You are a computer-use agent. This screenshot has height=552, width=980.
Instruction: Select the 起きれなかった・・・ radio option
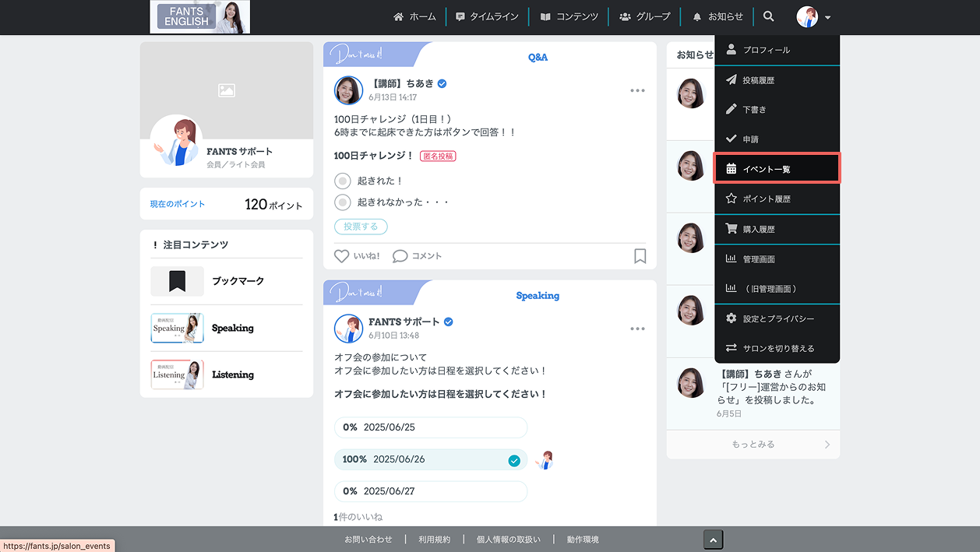343,202
